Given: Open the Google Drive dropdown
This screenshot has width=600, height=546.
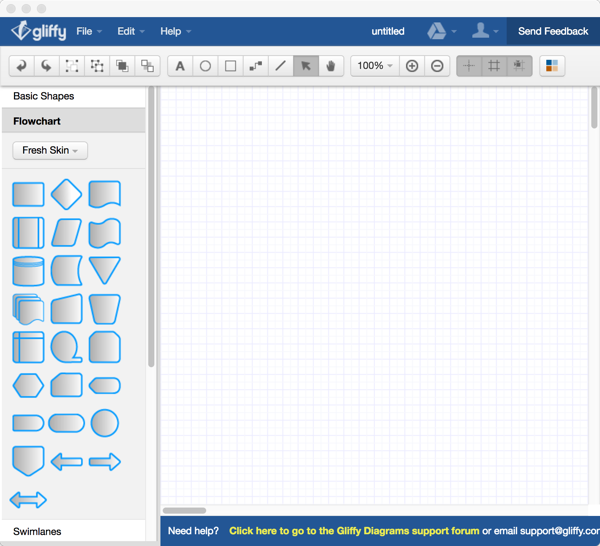Looking at the screenshot, I should (x=442, y=31).
